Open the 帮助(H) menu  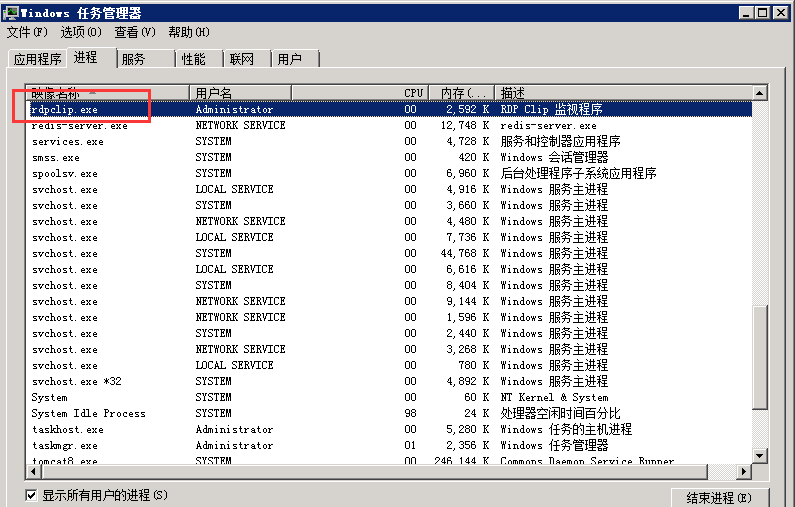(x=189, y=32)
